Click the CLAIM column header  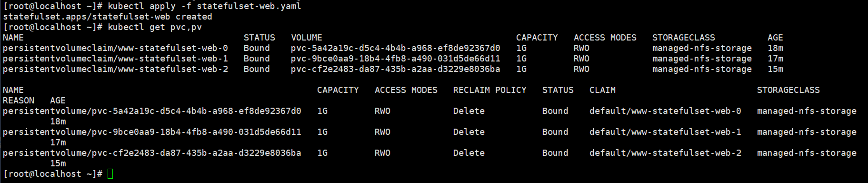click(602, 90)
